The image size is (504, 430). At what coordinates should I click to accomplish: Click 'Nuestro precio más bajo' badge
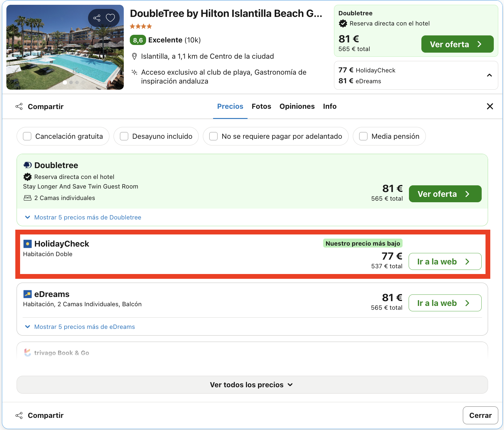tap(363, 243)
